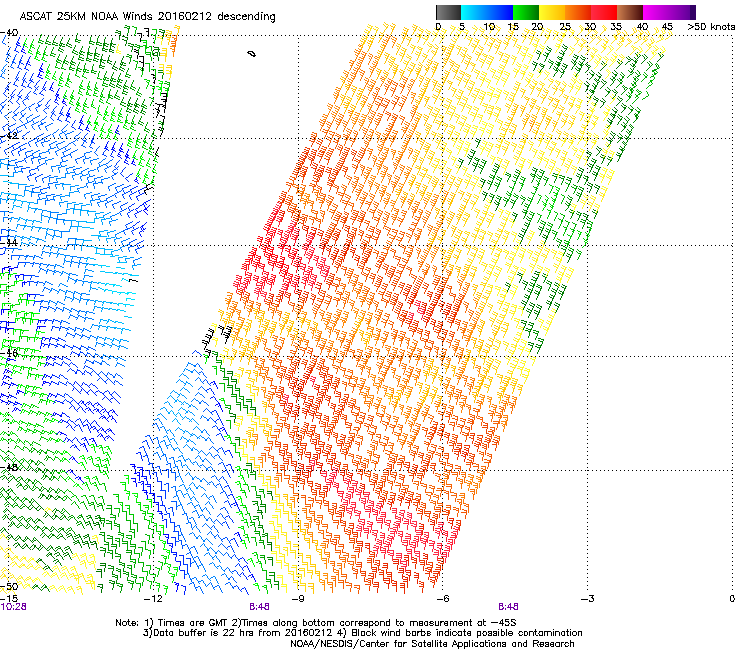
Task: Click the "-50" latitude axis label
Action: tap(9, 587)
